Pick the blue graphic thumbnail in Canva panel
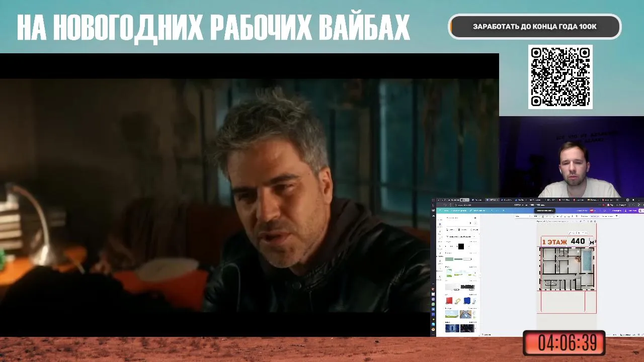The height and width of the screenshot is (362, 644). [x=467, y=300]
